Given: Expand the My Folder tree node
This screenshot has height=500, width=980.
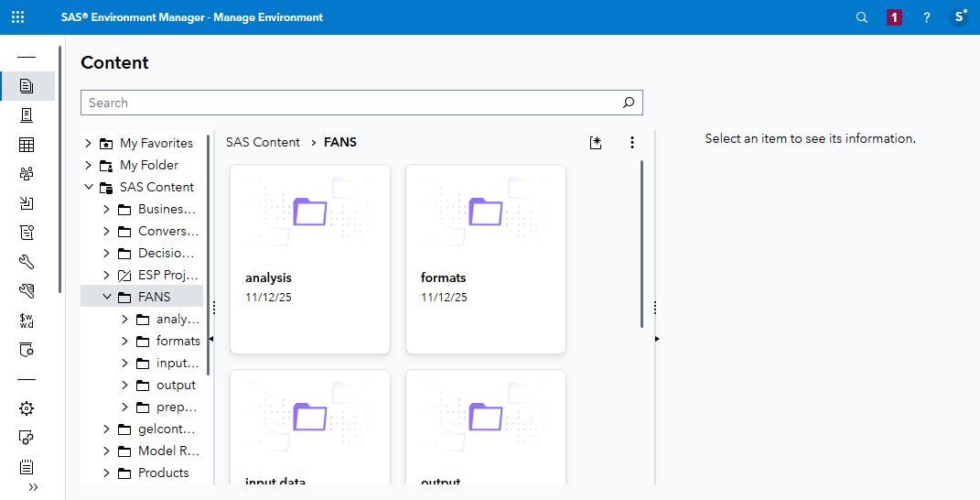Looking at the screenshot, I should 88,165.
